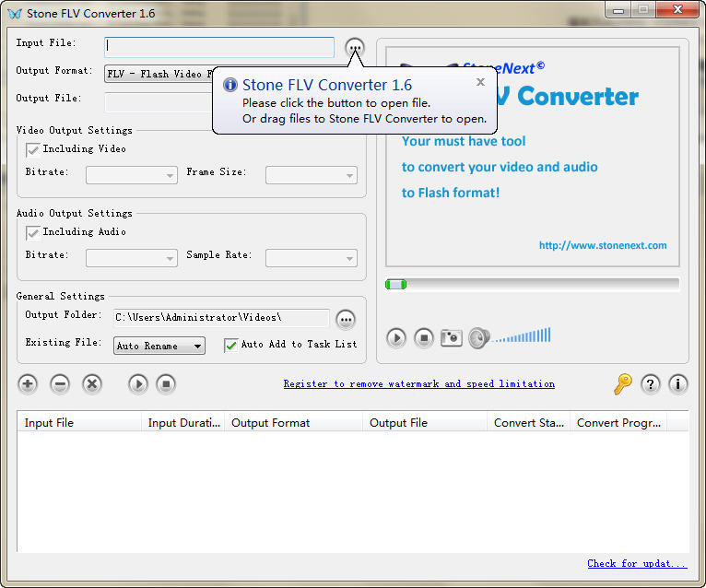
Task: Click the Check for update link
Action: tap(637, 564)
